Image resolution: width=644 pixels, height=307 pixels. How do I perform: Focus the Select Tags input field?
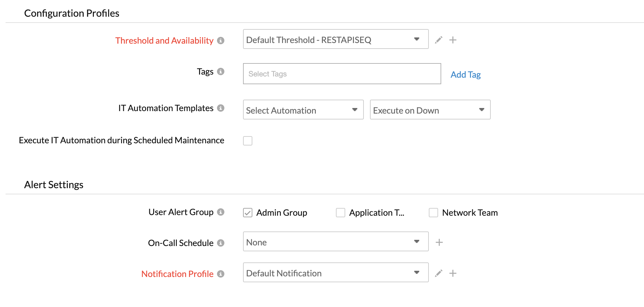[x=342, y=74]
